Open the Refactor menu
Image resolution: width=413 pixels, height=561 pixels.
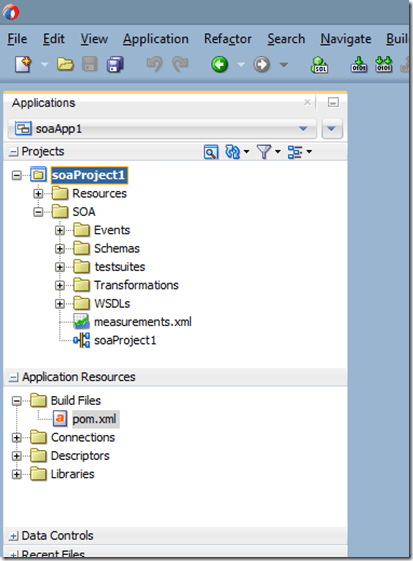(x=228, y=39)
